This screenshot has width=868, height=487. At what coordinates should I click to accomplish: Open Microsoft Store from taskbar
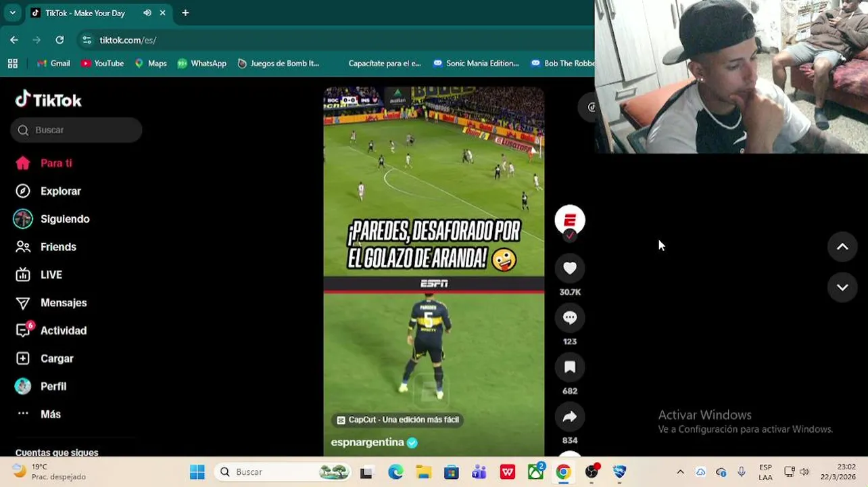click(452, 472)
